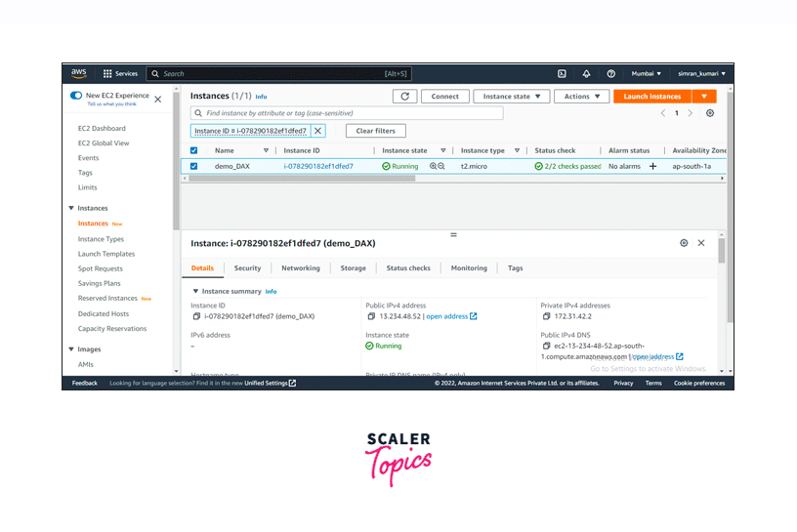Image resolution: width=797 pixels, height=532 pixels.
Task: Open the Mumbai region selector
Action: click(646, 73)
